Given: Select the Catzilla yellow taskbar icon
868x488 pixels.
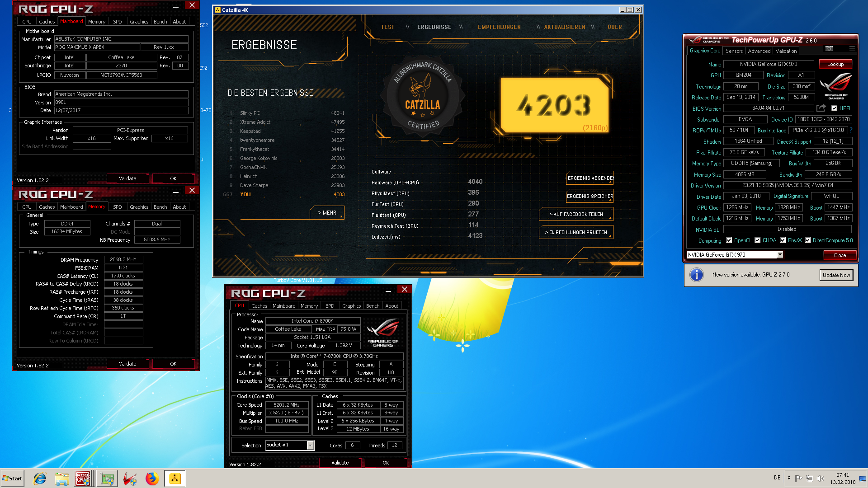Looking at the screenshot, I should tap(175, 479).
